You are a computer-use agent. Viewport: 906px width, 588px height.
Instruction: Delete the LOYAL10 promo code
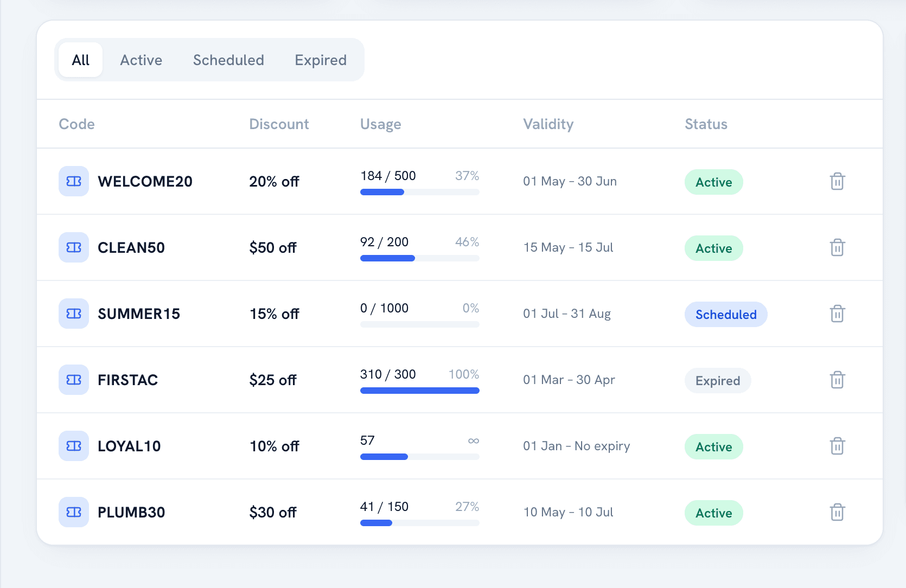837,446
